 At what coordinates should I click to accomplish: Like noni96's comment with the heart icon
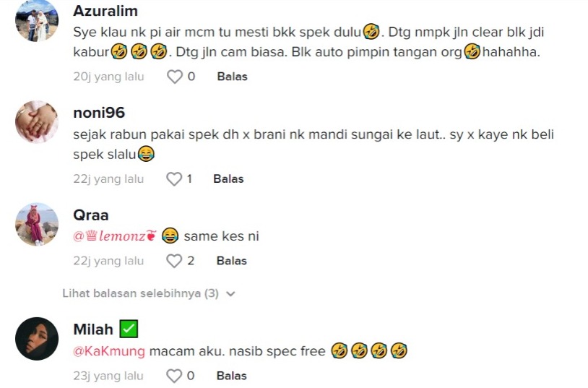pyautogui.click(x=174, y=178)
